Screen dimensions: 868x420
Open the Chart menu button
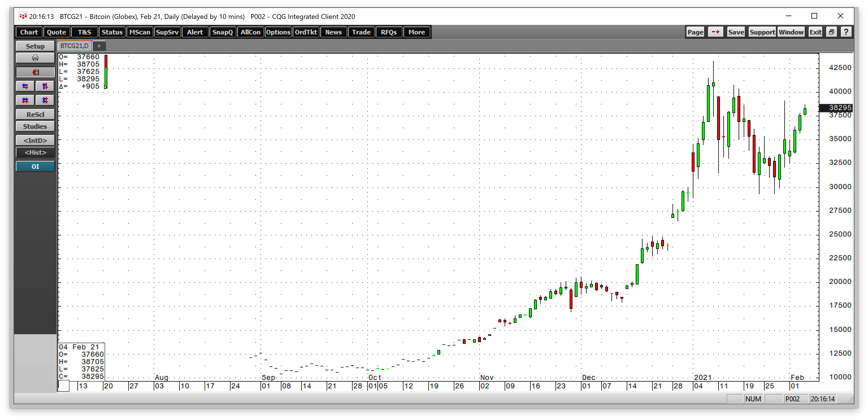coord(29,32)
